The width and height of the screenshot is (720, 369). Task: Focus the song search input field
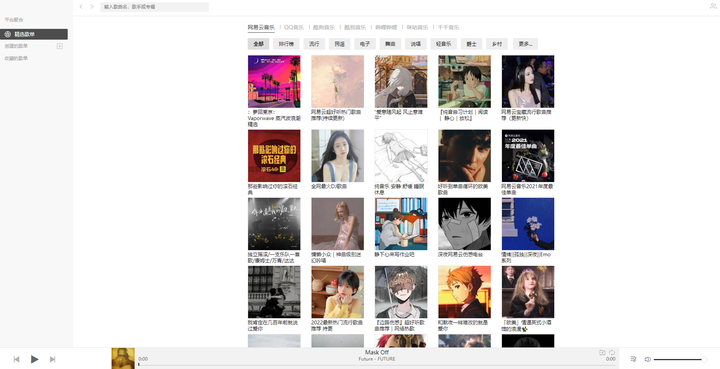154,7
